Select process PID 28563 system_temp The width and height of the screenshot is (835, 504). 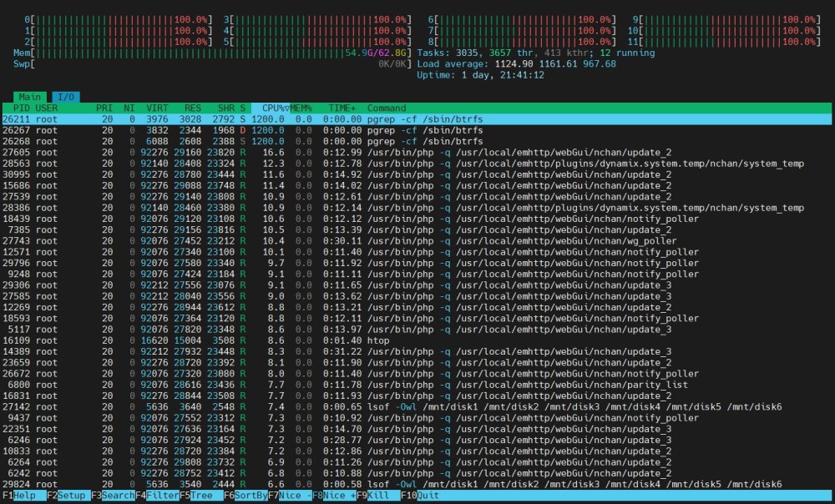click(x=417, y=164)
